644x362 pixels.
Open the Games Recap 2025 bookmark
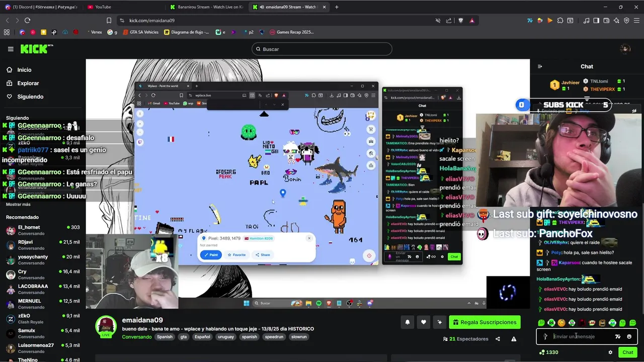click(x=292, y=32)
